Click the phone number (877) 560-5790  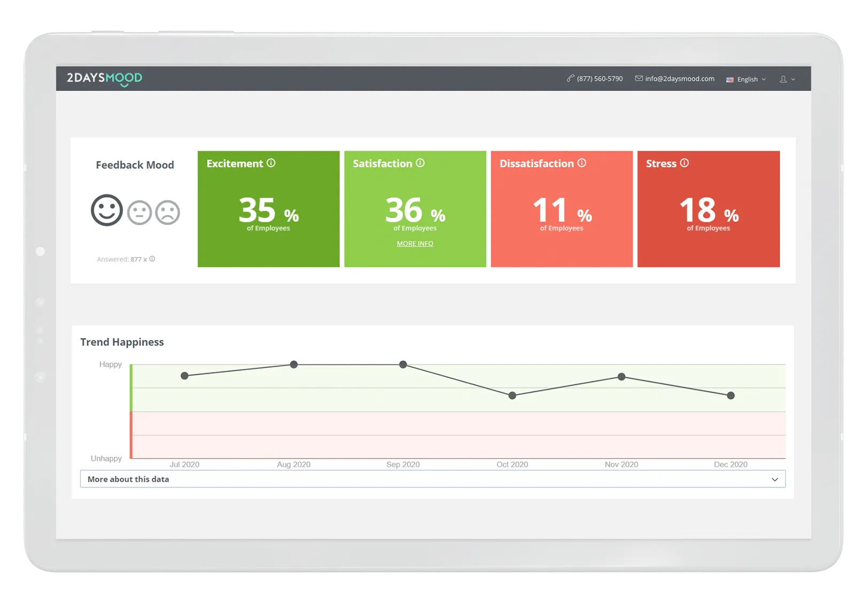(x=595, y=79)
